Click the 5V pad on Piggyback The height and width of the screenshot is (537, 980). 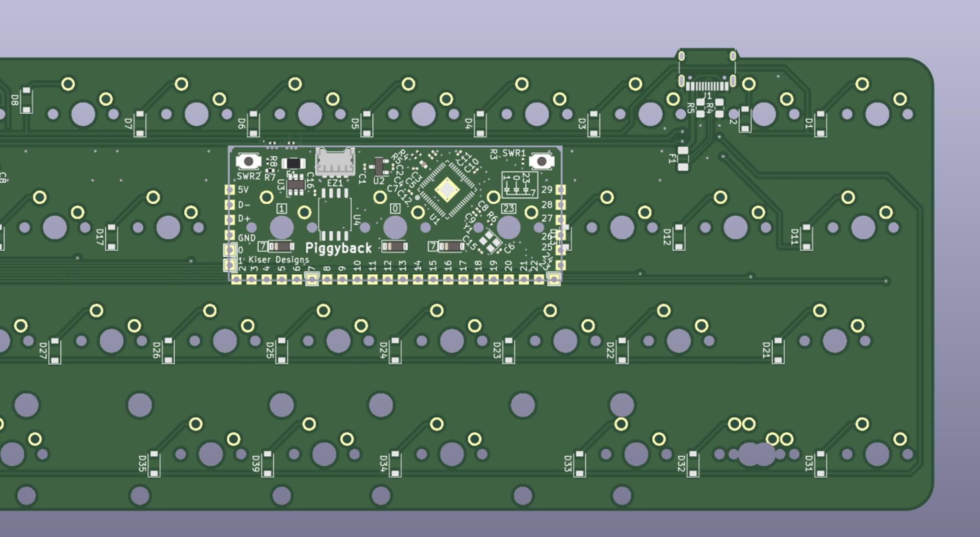(230, 190)
